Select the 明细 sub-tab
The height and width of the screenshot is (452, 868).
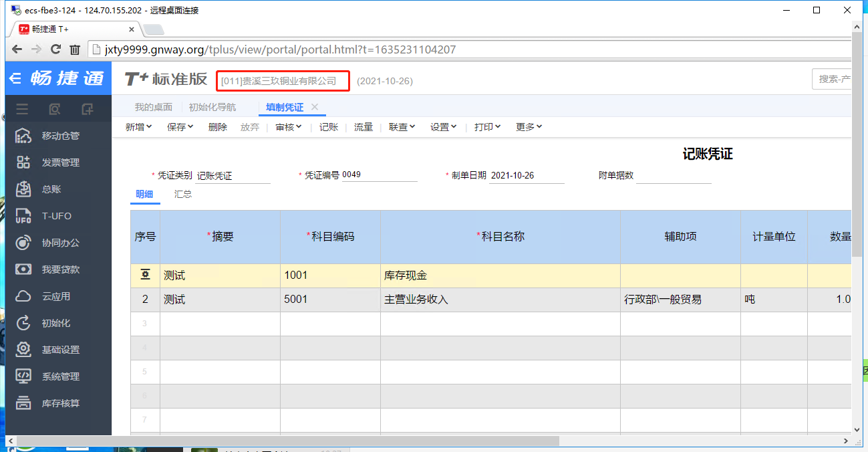coord(144,194)
